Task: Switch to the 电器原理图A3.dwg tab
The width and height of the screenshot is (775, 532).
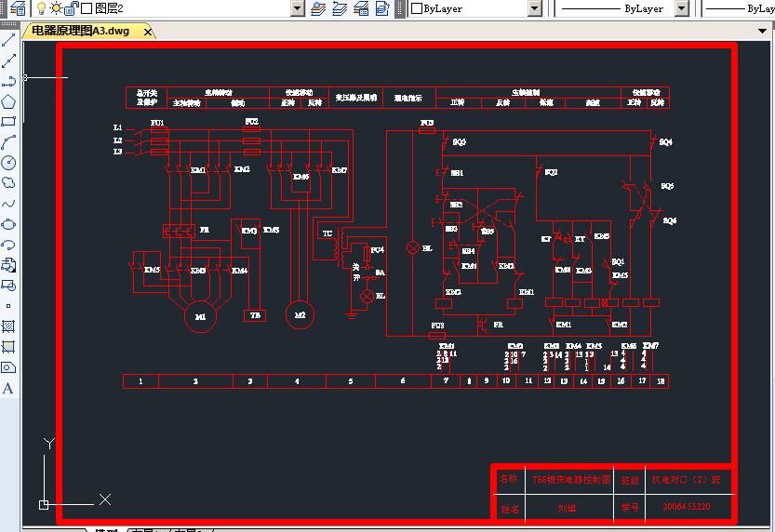Action: (81, 31)
